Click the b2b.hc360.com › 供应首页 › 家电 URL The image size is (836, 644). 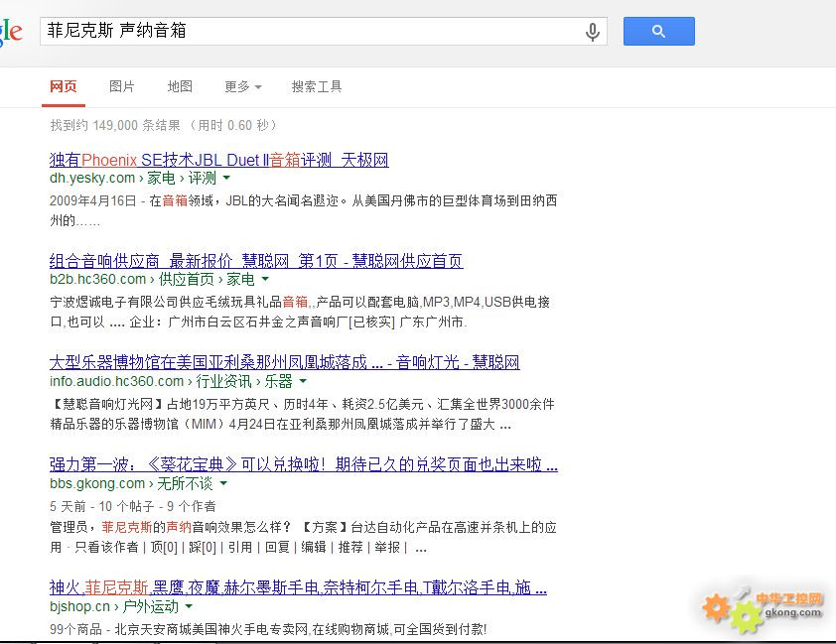coord(152,279)
